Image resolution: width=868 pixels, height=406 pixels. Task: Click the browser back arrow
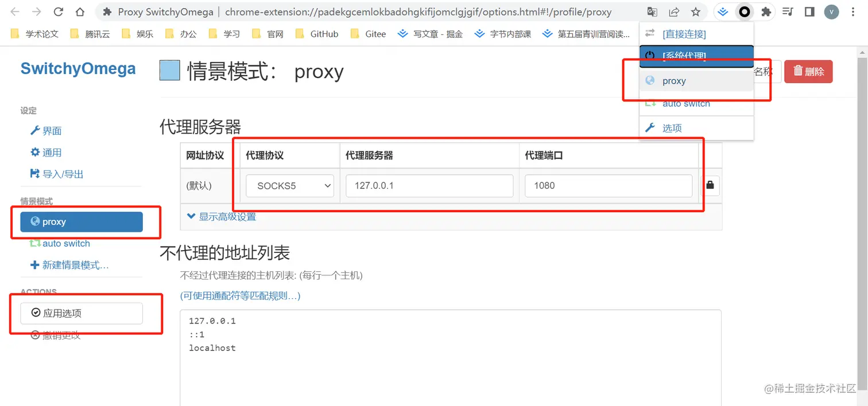pos(15,11)
